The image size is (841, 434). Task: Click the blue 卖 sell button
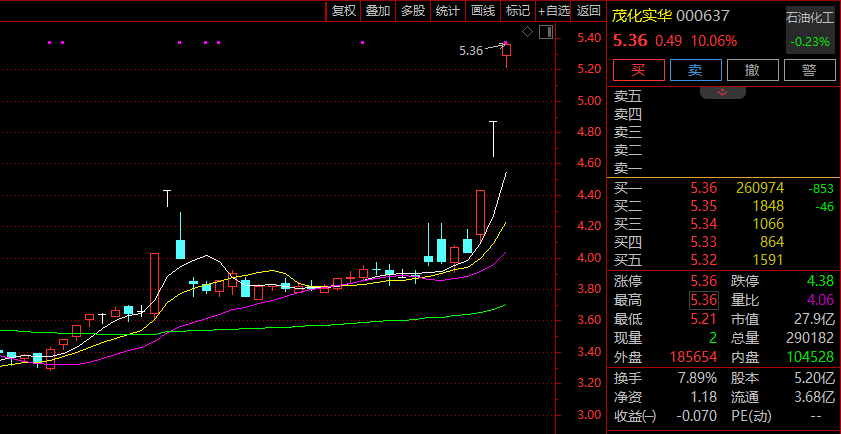tap(696, 70)
